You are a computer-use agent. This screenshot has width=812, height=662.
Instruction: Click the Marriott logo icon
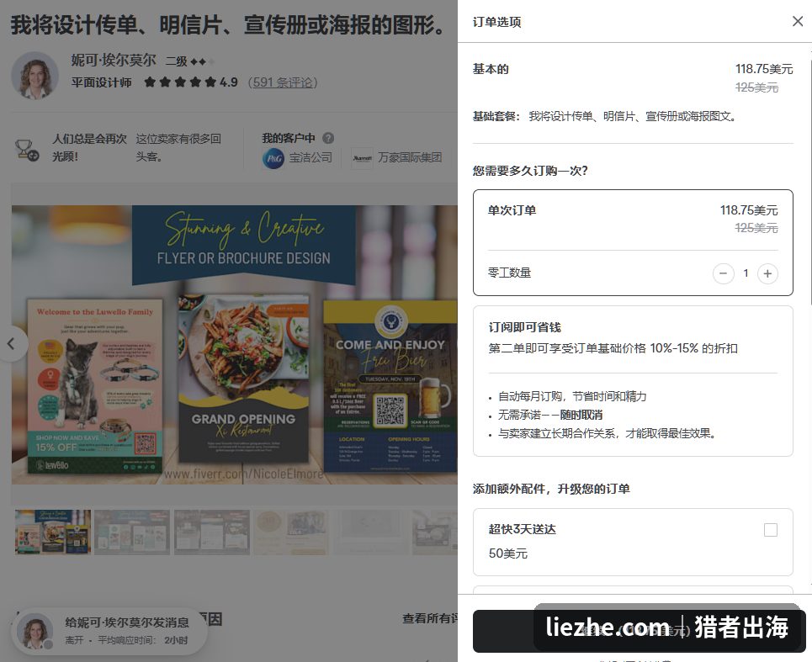(362, 158)
